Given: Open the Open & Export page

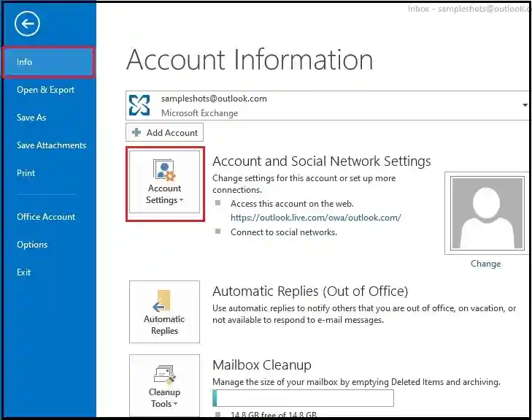Looking at the screenshot, I should [45, 90].
